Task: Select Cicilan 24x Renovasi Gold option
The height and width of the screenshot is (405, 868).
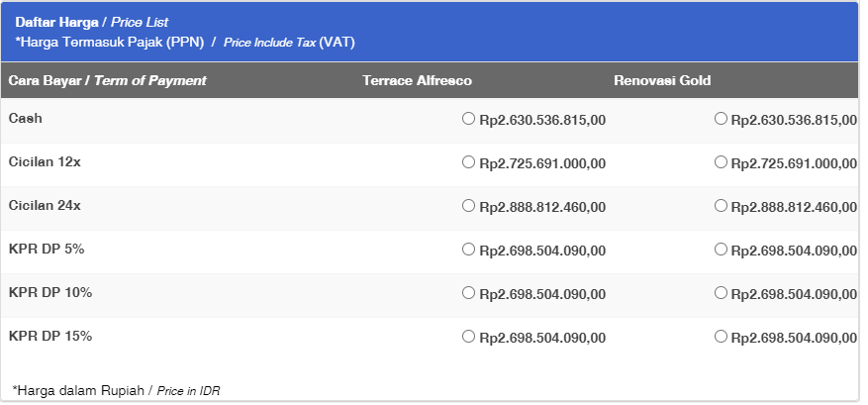Action: point(721,206)
